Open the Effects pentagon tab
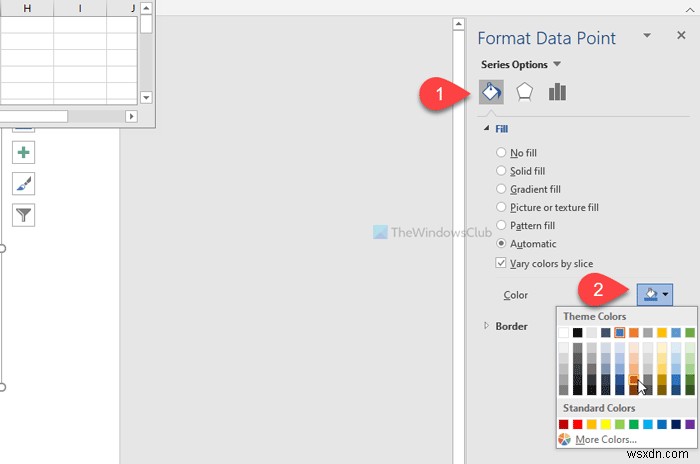 [x=524, y=92]
